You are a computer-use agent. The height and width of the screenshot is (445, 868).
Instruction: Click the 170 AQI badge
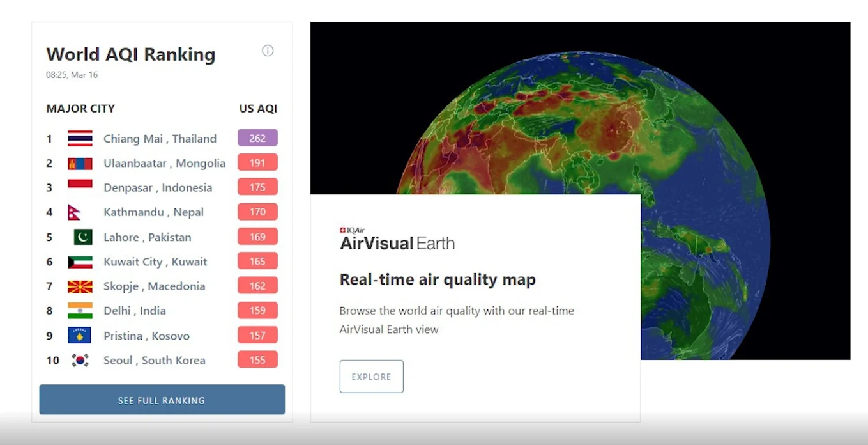click(257, 212)
